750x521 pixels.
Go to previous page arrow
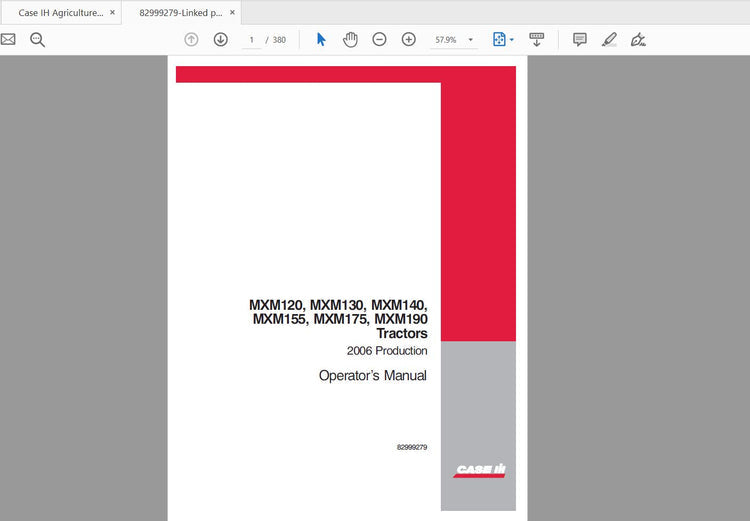[191, 39]
